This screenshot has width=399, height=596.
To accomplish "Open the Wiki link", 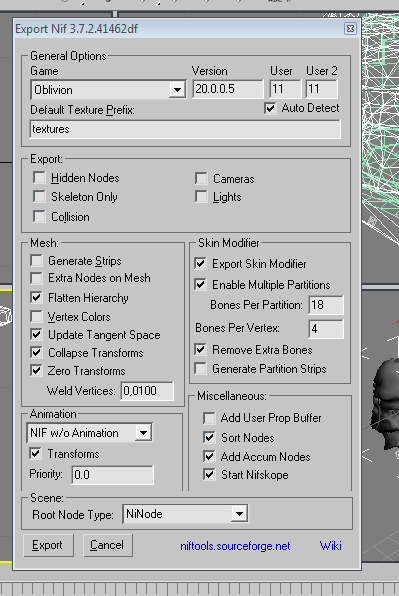I will pos(331,546).
